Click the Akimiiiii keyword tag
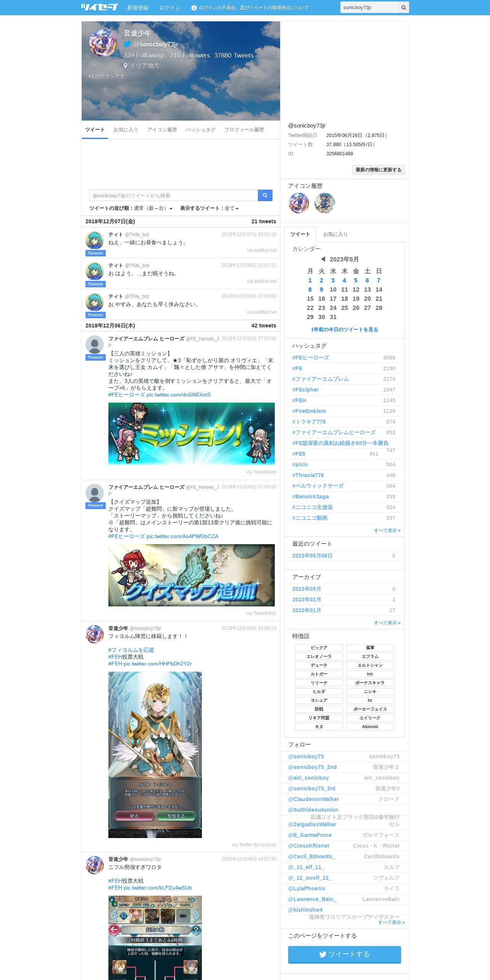 pyautogui.click(x=370, y=727)
